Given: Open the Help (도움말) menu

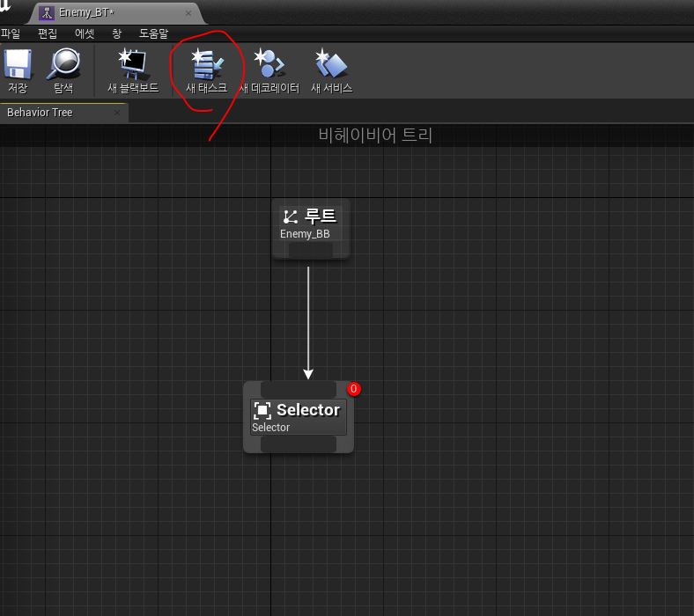Looking at the screenshot, I should (x=153, y=33).
